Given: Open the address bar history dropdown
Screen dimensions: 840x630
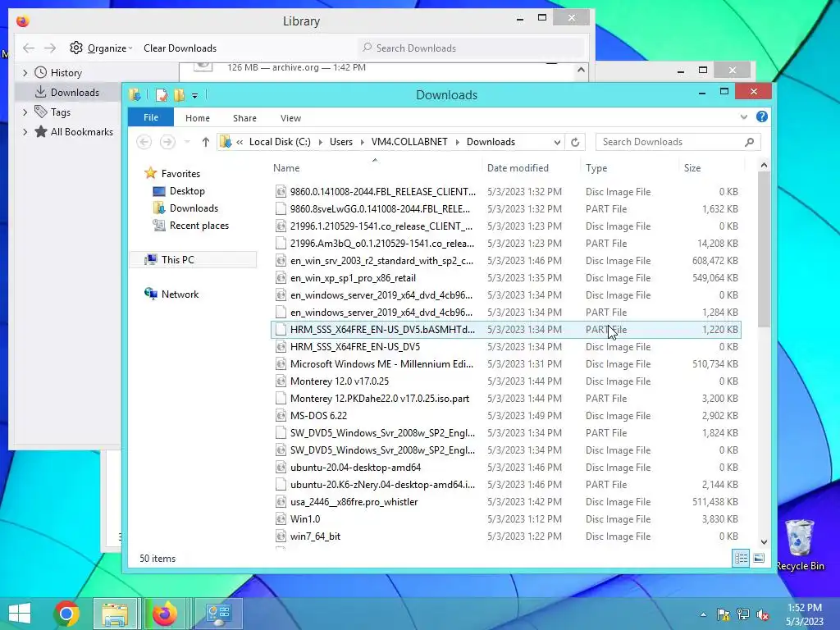Looking at the screenshot, I should 557,142.
